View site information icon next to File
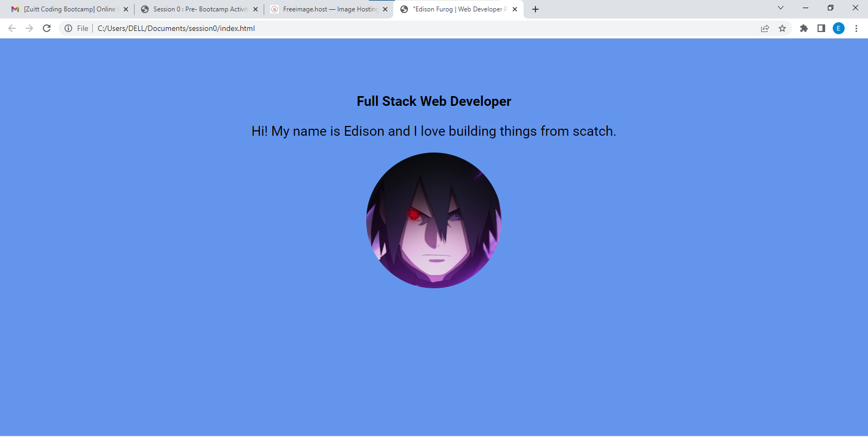The image size is (868, 437). [x=68, y=28]
